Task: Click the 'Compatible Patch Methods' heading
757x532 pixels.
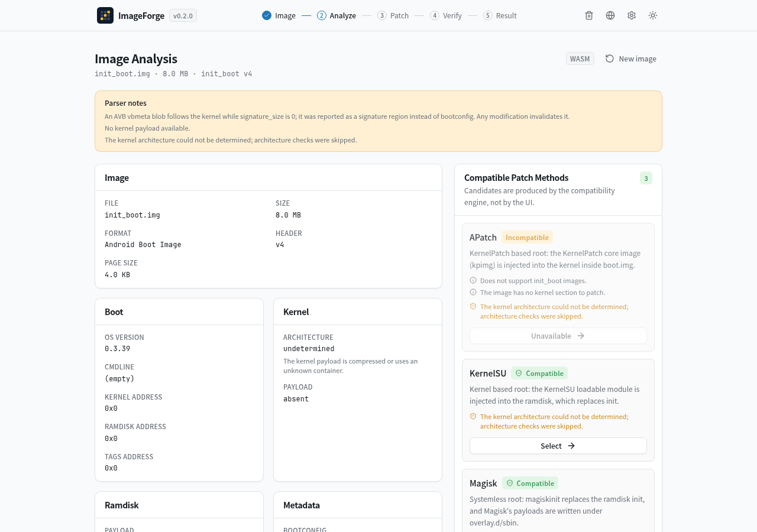Action: tap(516, 178)
